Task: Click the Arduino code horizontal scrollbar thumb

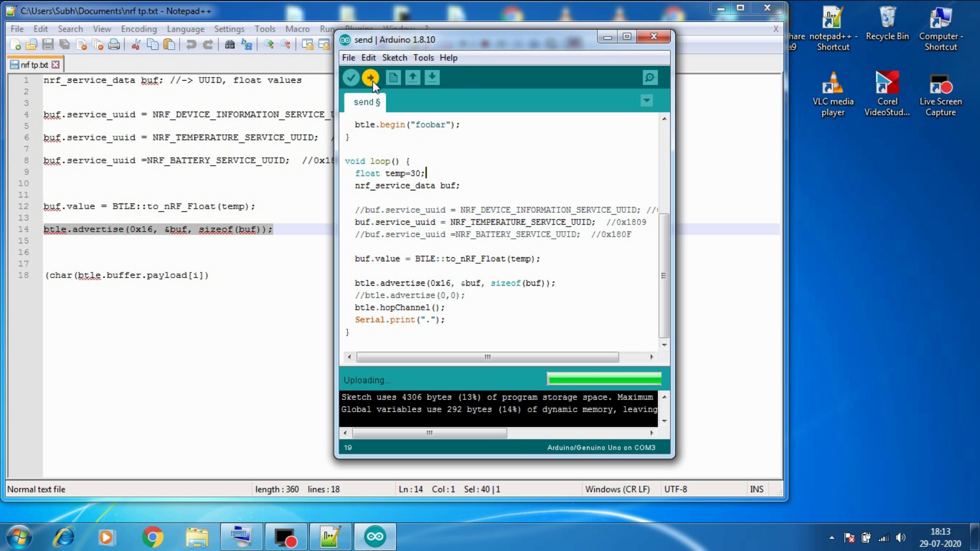Action: 487,357
